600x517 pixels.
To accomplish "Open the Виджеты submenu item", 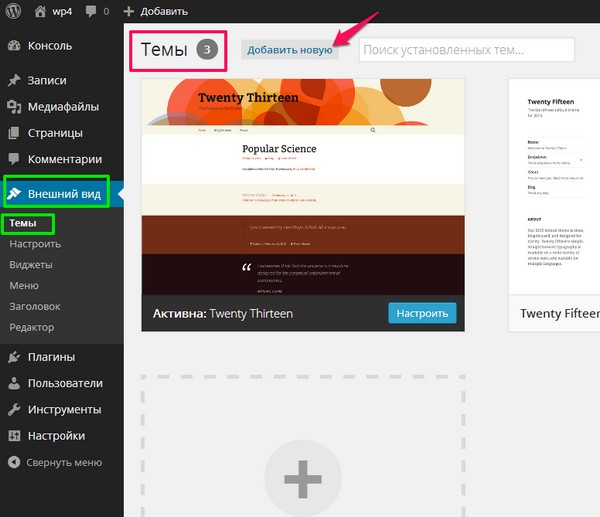I will pyautogui.click(x=31, y=265).
